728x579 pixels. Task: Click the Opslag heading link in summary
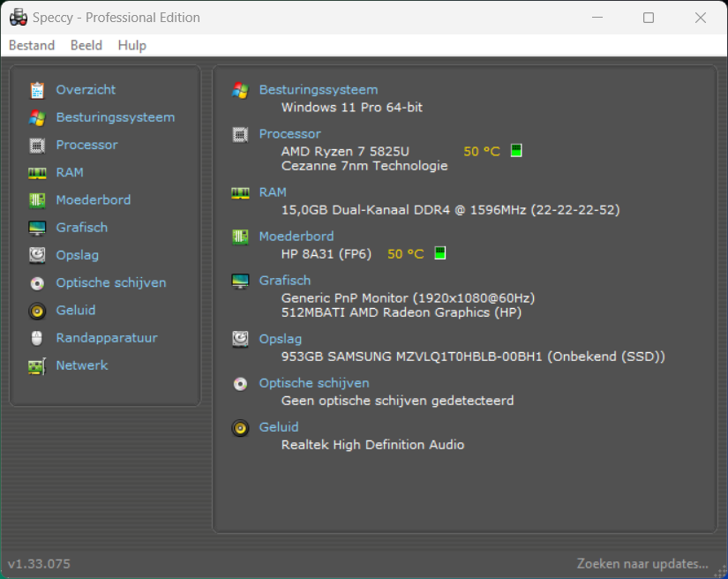280,339
